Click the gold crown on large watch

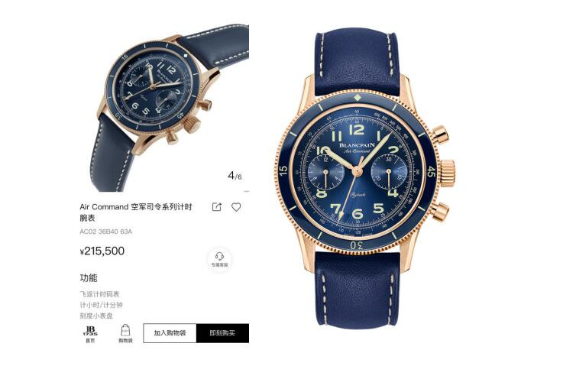point(448,173)
